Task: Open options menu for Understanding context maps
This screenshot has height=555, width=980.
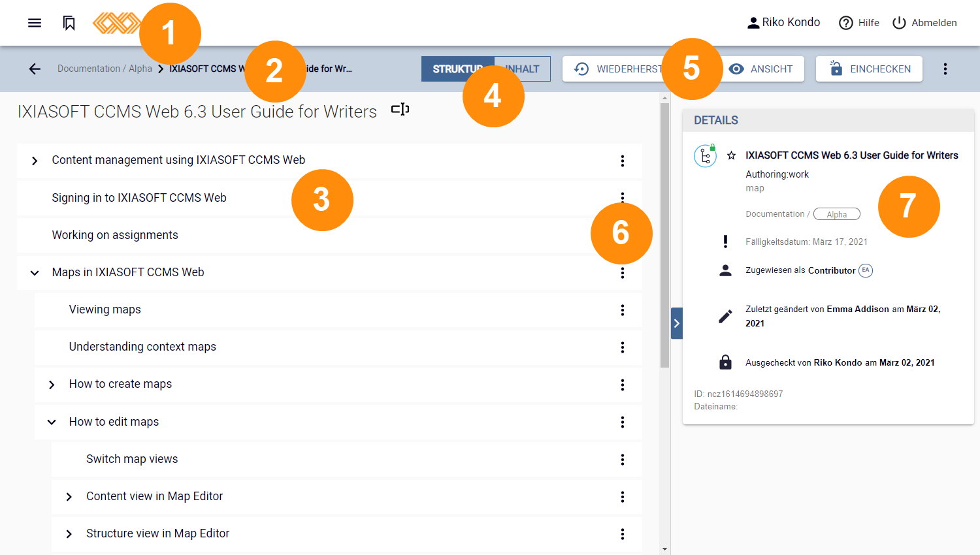Action: (x=623, y=347)
